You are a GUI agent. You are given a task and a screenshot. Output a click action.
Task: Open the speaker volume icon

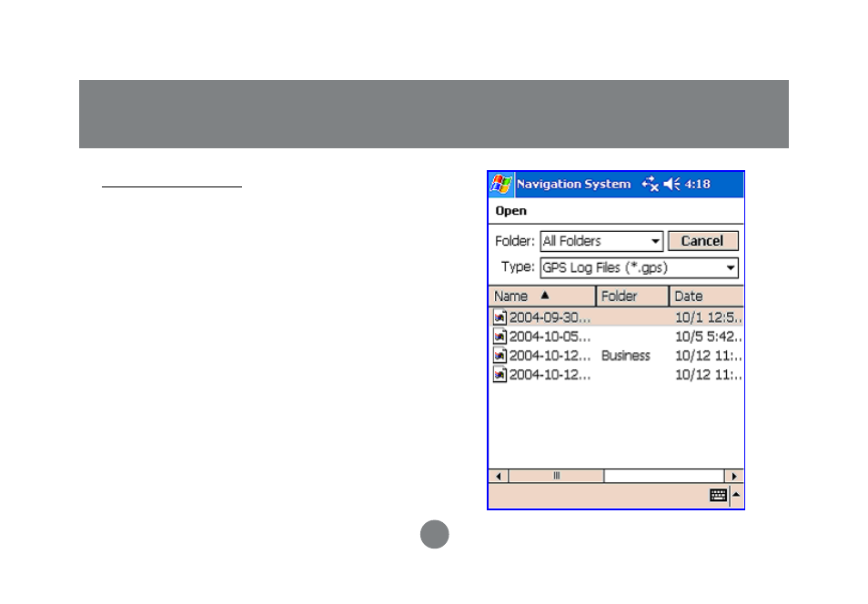672,184
